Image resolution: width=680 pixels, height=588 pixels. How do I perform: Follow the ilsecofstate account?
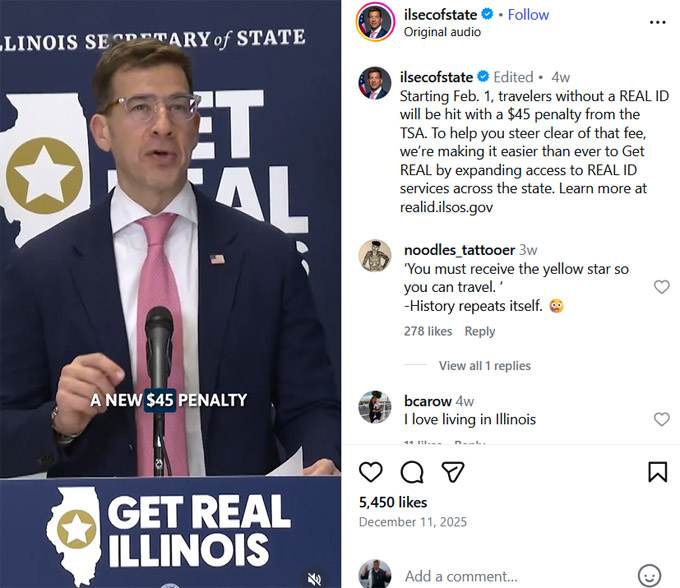(x=528, y=15)
